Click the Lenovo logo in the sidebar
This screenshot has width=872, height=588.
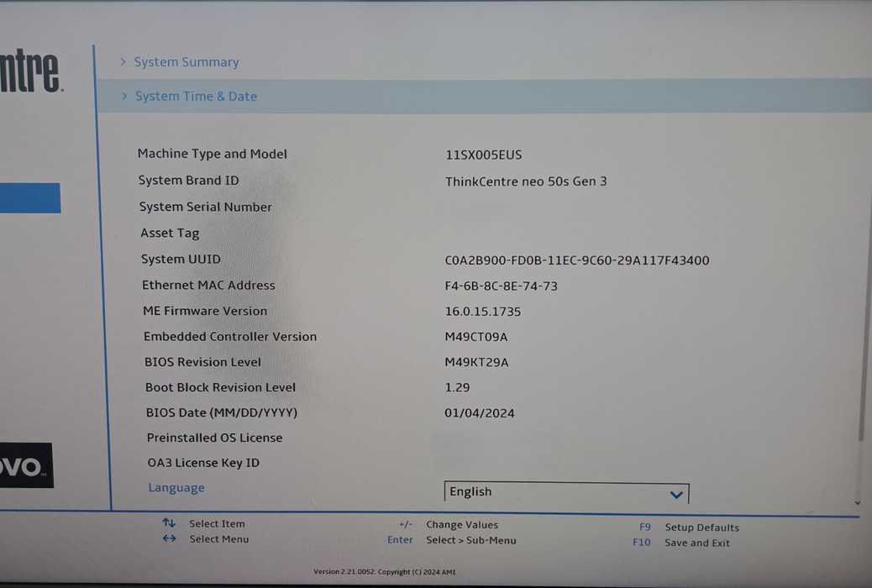click(26, 465)
